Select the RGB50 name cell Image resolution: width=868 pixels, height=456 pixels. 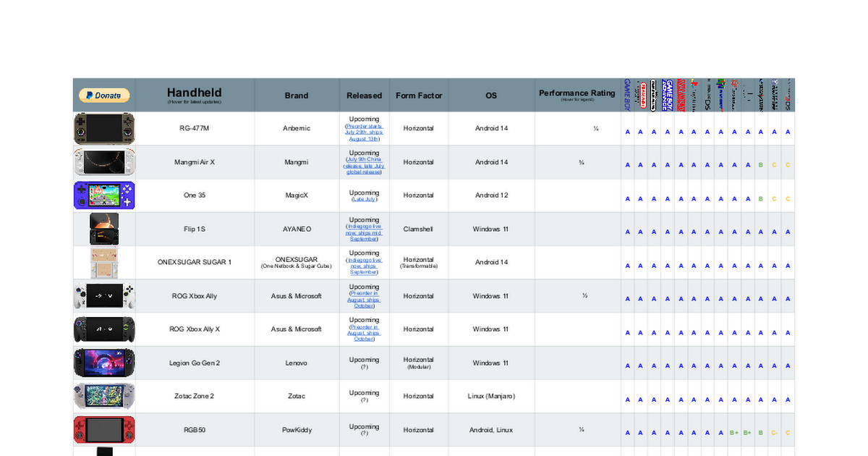pos(195,430)
